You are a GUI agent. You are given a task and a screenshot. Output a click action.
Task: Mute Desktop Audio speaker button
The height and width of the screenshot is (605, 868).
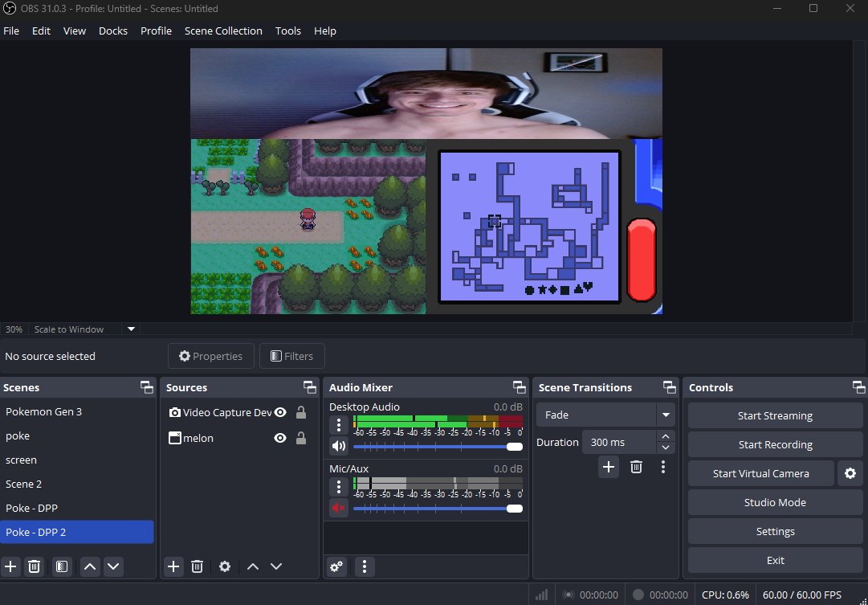(x=339, y=446)
